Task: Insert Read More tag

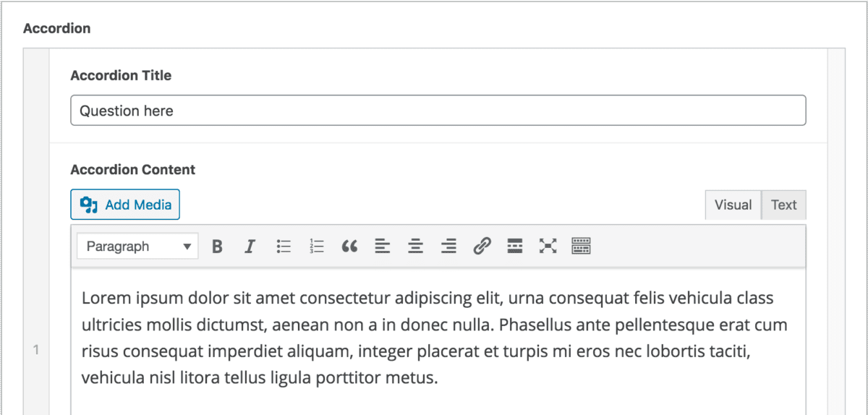Action: click(x=515, y=247)
